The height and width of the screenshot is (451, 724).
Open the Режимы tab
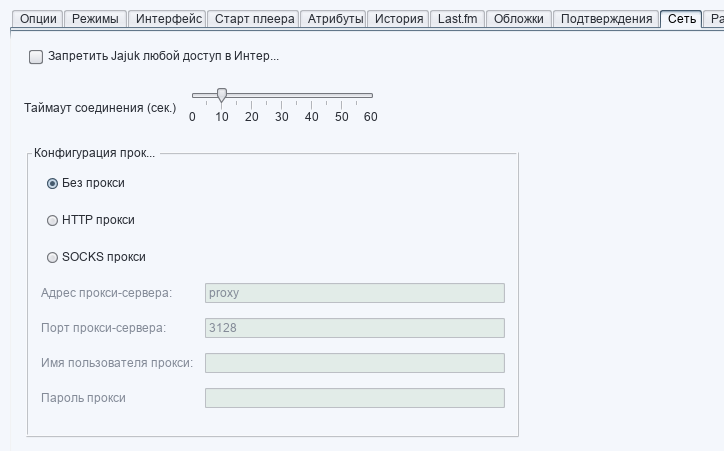pyautogui.click(x=96, y=19)
